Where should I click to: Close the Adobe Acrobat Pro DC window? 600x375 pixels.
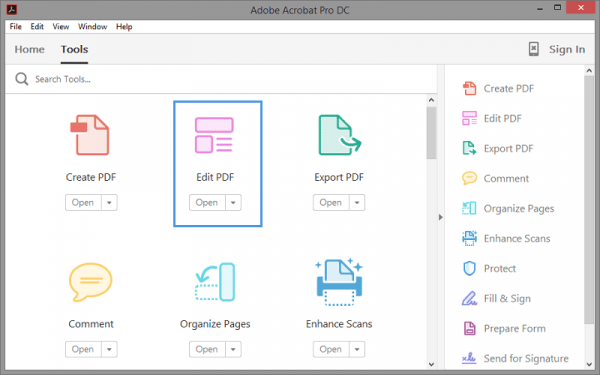tap(581, 8)
